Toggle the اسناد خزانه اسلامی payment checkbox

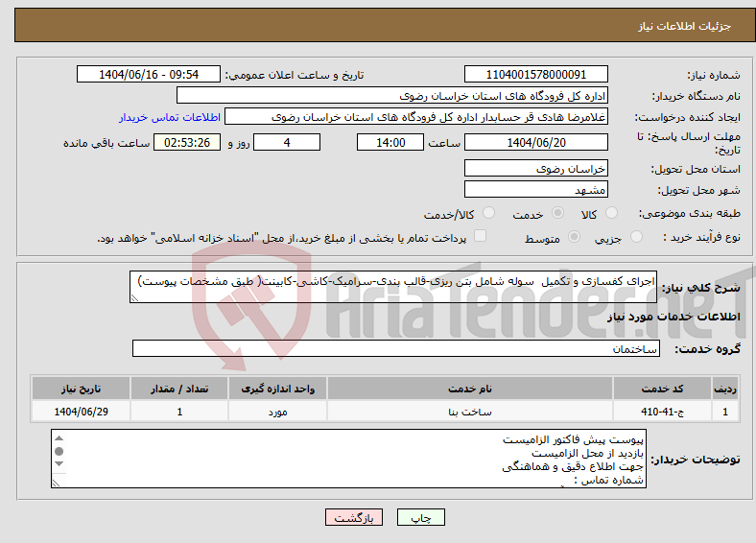tap(481, 236)
